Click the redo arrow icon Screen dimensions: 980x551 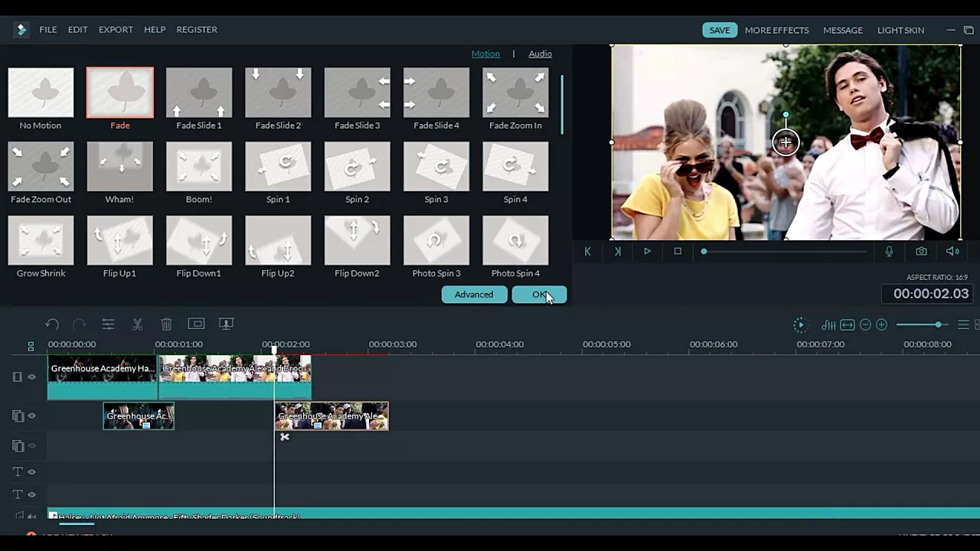tap(79, 324)
